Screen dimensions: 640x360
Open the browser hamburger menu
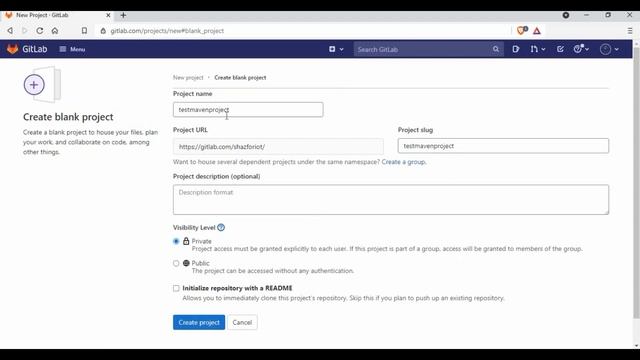click(630, 31)
